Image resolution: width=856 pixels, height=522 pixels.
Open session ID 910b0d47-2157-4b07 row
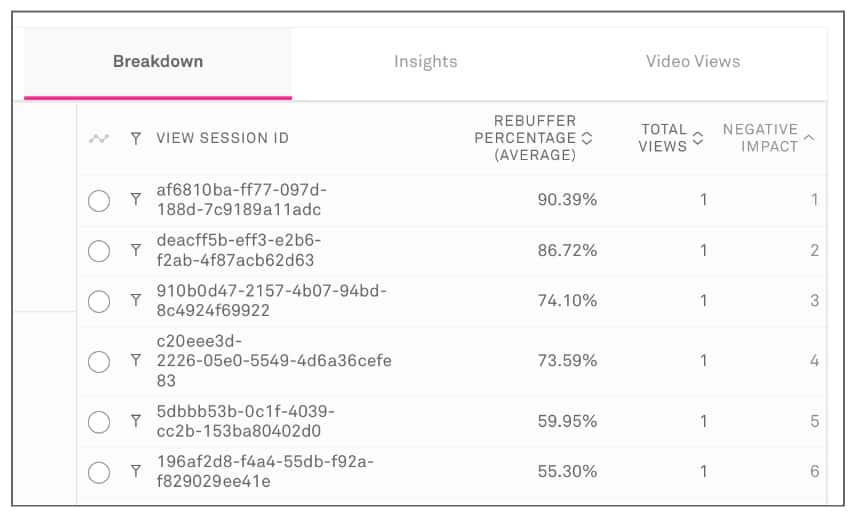271,301
